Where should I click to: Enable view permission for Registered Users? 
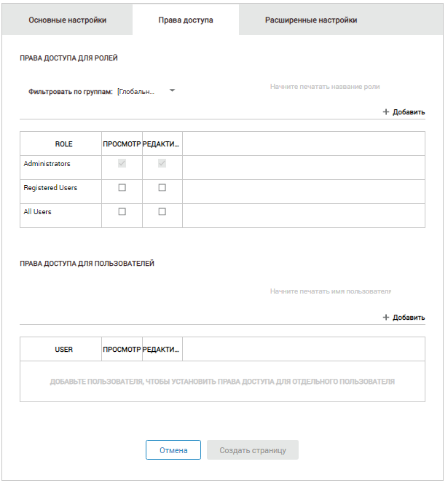[122, 188]
